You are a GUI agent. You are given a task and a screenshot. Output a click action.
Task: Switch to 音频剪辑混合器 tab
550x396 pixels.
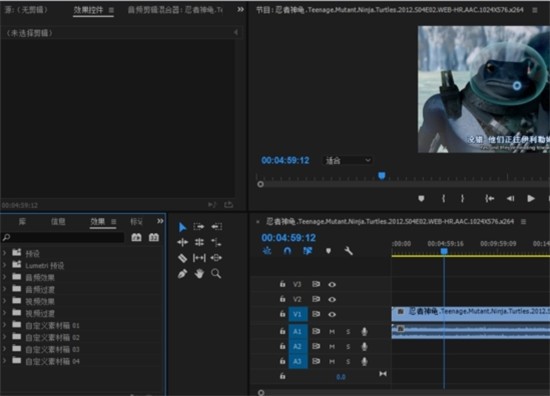coord(175,10)
